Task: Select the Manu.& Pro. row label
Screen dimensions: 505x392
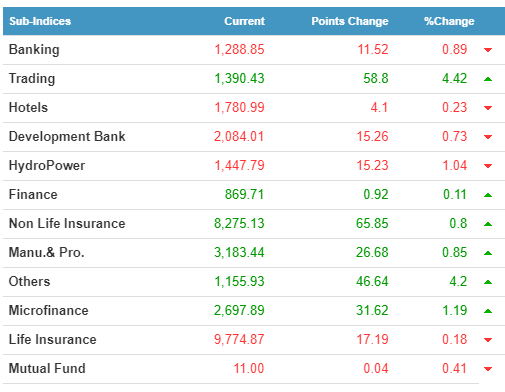Action: (46, 252)
